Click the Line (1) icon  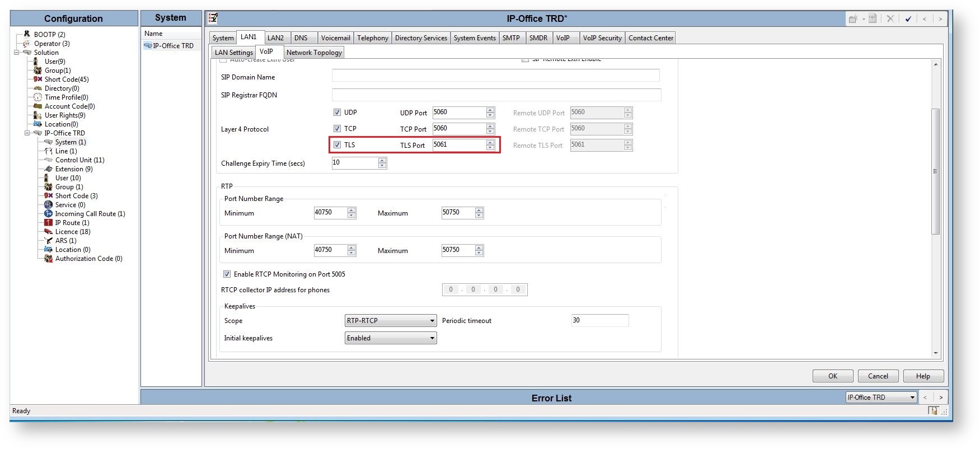[48, 151]
